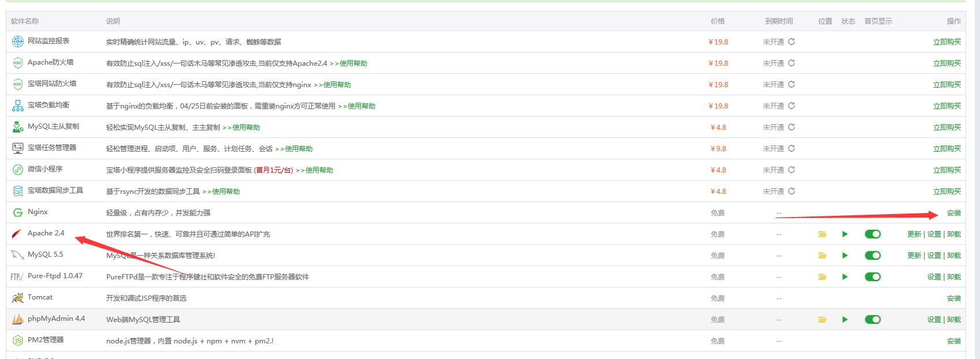Open Apache 2.4 设置 settings
980x359 pixels.
coord(934,234)
